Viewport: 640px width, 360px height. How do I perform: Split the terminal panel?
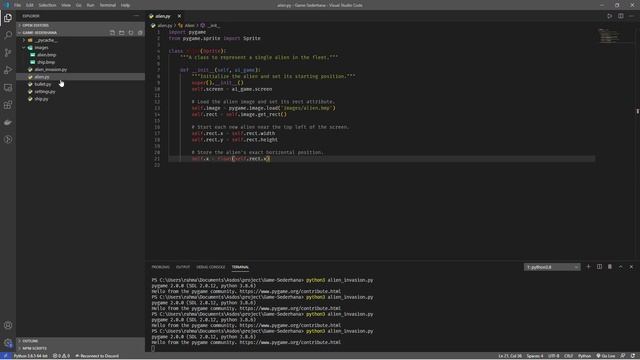[x=599, y=267]
